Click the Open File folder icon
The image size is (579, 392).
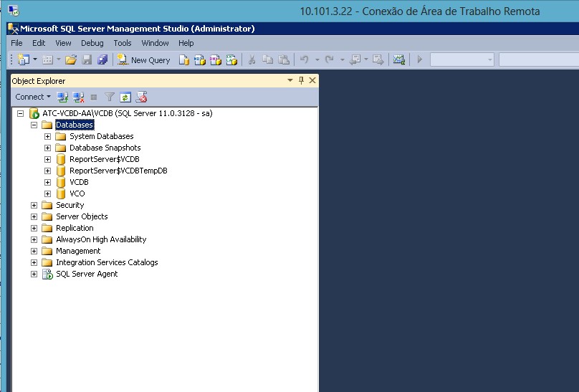coord(71,60)
